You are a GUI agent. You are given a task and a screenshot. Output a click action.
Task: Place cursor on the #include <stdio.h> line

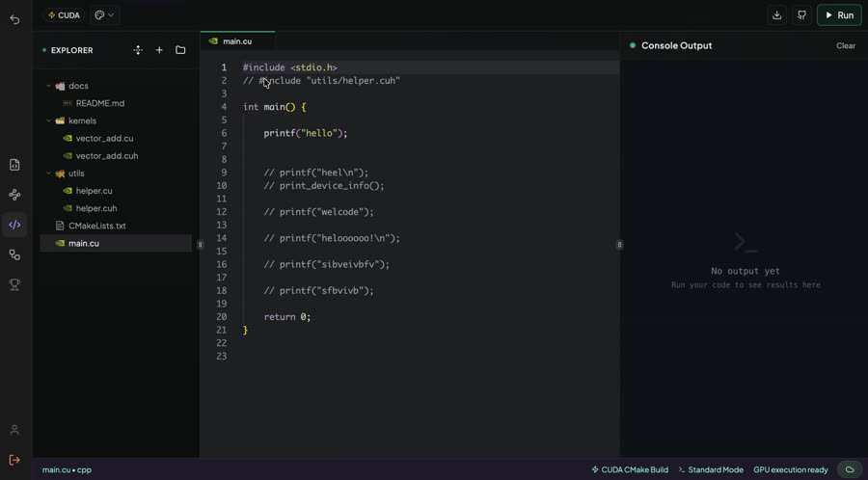pos(290,67)
